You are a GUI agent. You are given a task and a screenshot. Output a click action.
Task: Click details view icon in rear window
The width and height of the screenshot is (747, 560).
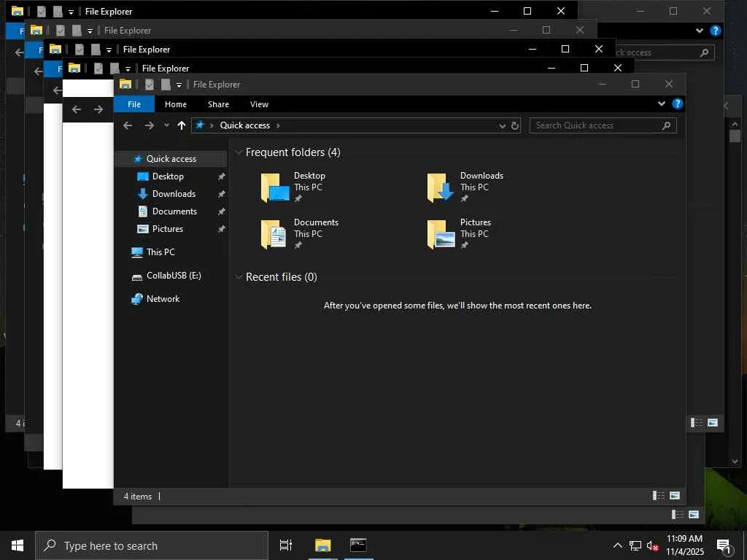pyautogui.click(x=697, y=422)
